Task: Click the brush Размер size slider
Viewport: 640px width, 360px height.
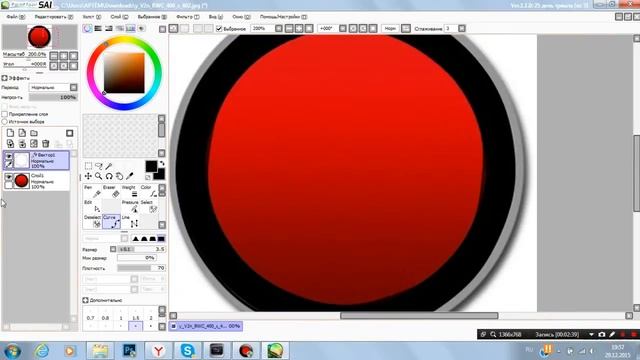Action: pyautogui.click(x=141, y=249)
